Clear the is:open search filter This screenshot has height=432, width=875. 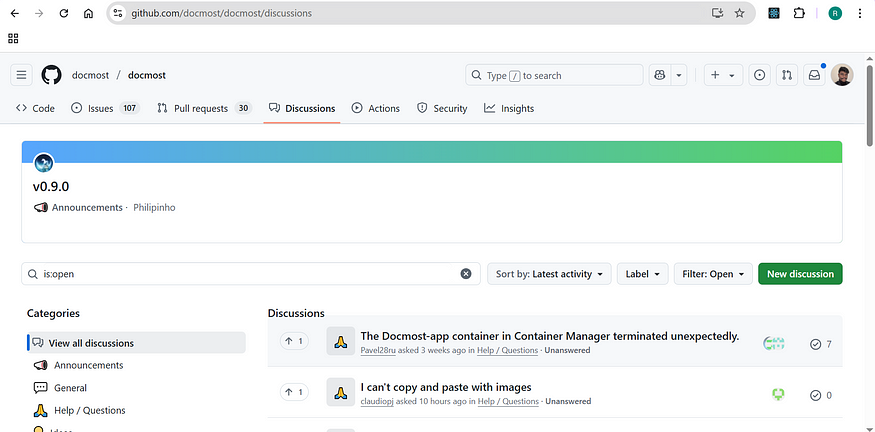pyautogui.click(x=466, y=273)
